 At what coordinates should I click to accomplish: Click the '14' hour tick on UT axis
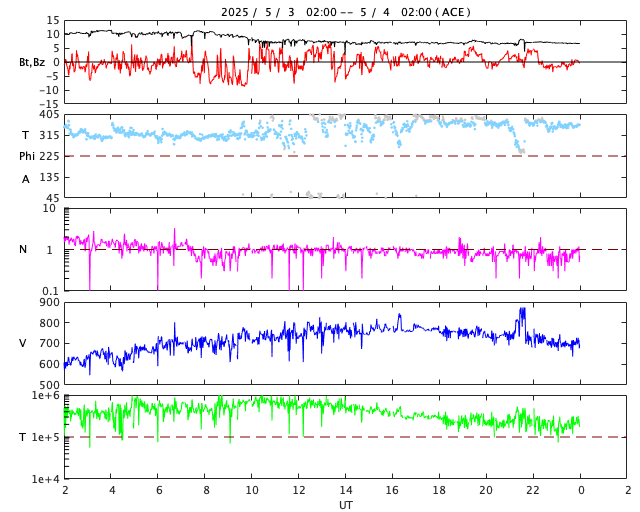[x=346, y=490]
